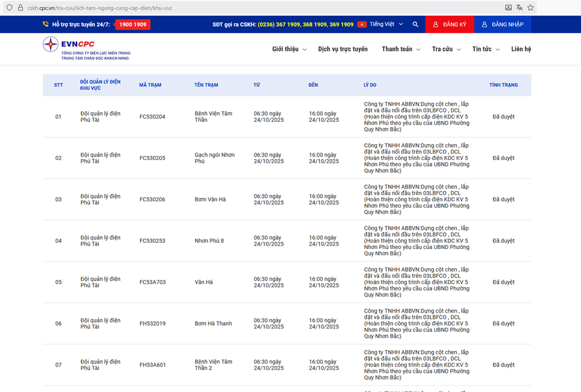Expand the Tra cứu menu

[445, 49]
